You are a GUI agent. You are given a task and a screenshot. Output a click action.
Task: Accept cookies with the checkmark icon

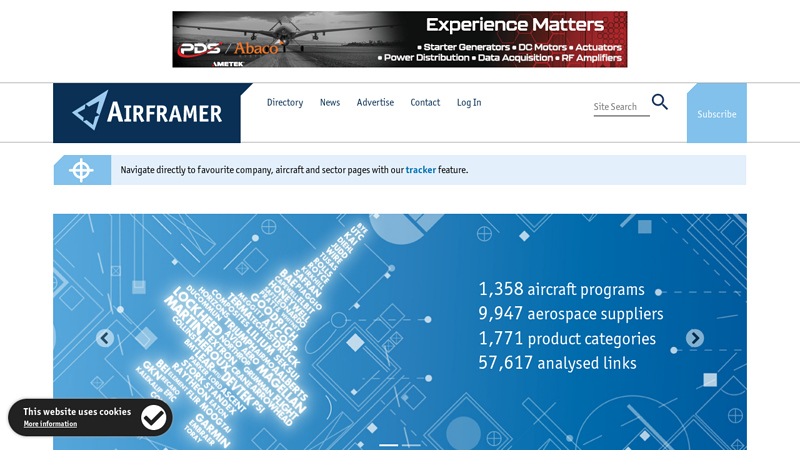tap(154, 418)
